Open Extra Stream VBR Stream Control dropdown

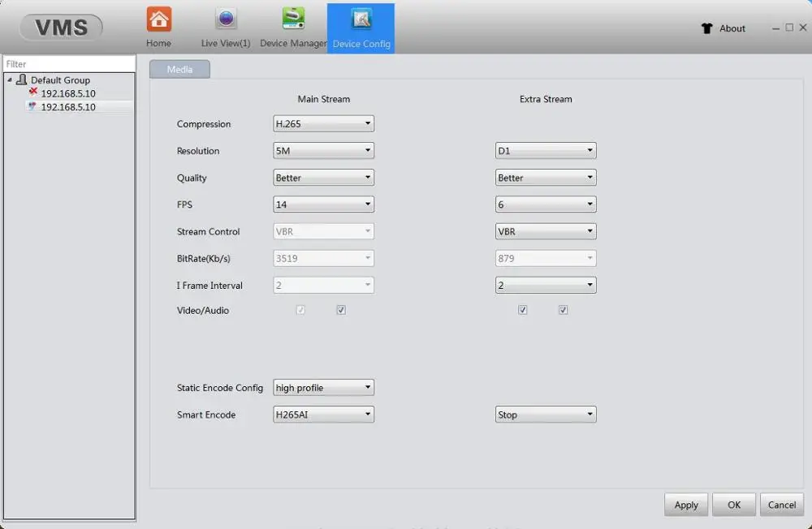546,231
